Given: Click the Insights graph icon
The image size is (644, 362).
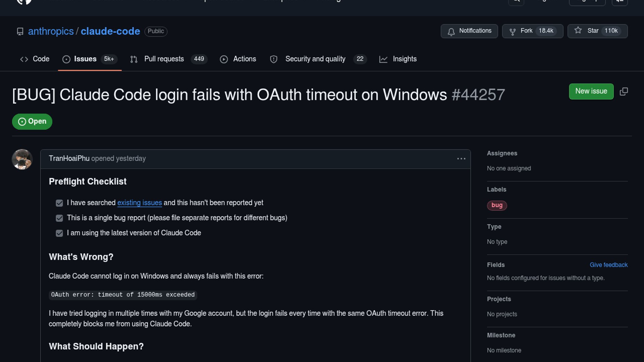Looking at the screenshot, I should pos(383,59).
